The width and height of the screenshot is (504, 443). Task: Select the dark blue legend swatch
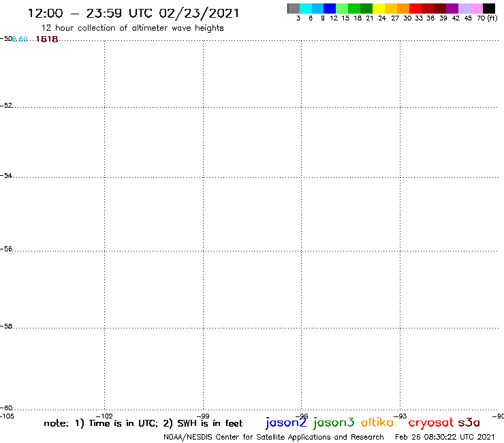click(330, 8)
